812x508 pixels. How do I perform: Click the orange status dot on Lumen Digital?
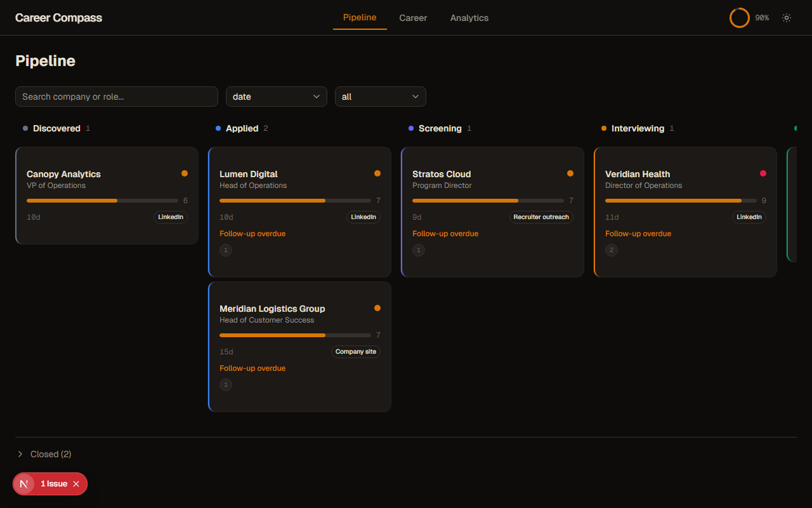tap(377, 173)
